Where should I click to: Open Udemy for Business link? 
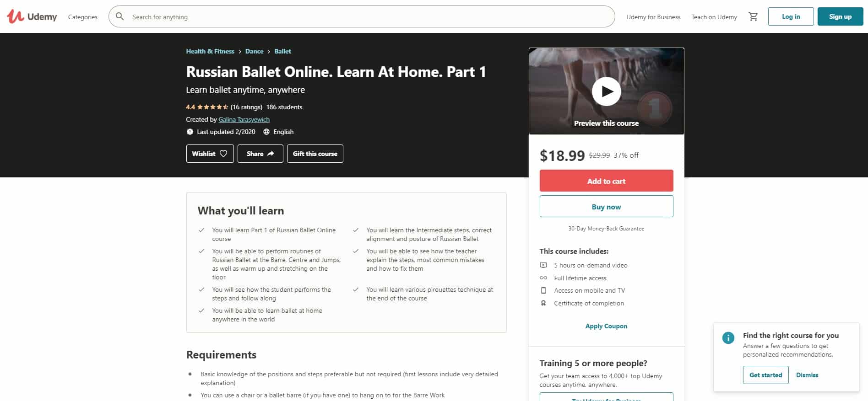(x=653, y=17)
